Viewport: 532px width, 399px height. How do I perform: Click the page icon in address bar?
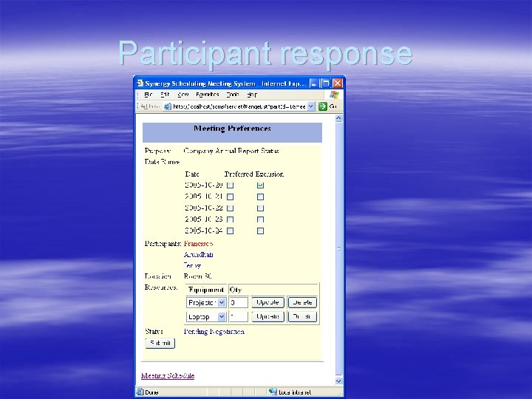coord(167,106)
